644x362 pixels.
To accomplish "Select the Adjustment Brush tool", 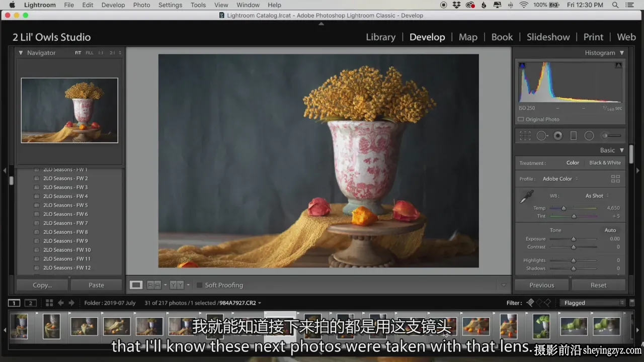I will [x=611, y=136].
